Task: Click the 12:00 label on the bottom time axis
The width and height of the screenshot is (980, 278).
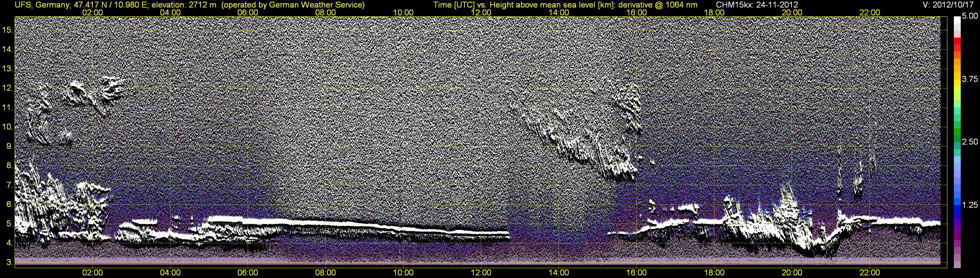Action: 481,273
